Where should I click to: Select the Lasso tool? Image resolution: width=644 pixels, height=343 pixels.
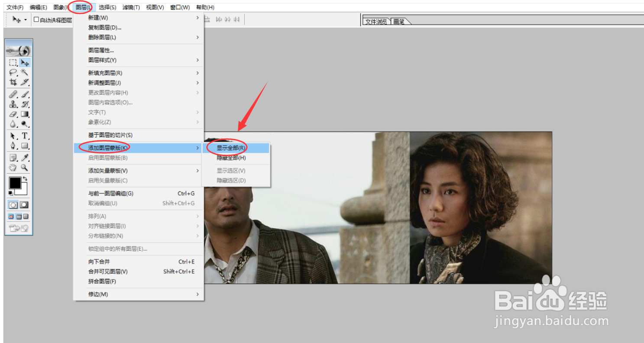pyautogui.click(x=13, y=73)
